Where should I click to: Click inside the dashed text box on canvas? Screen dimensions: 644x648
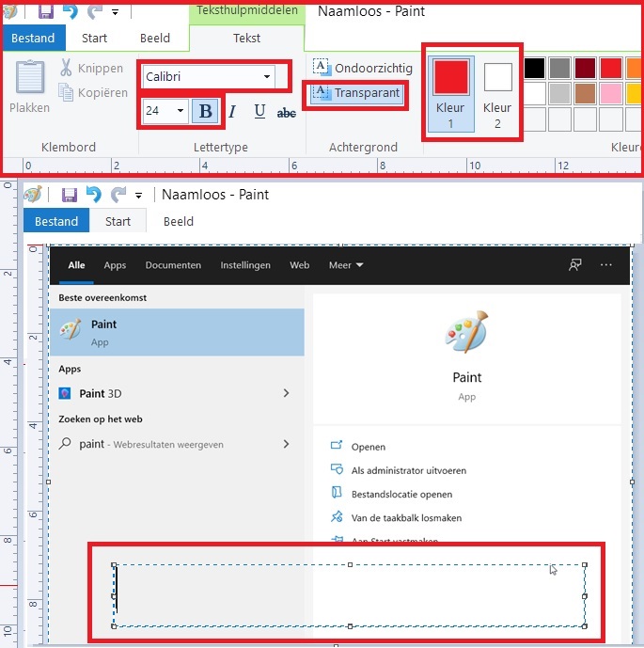tap(348, 595)
